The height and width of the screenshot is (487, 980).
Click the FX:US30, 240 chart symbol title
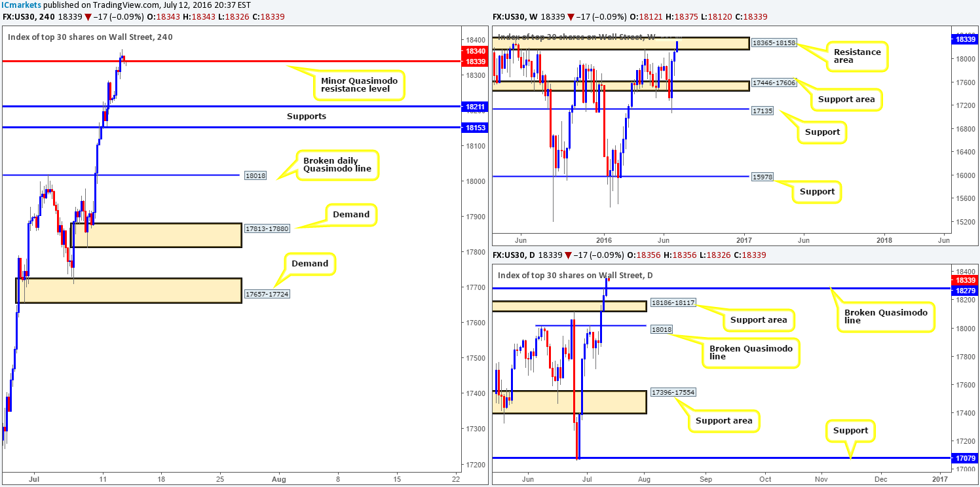29,16
